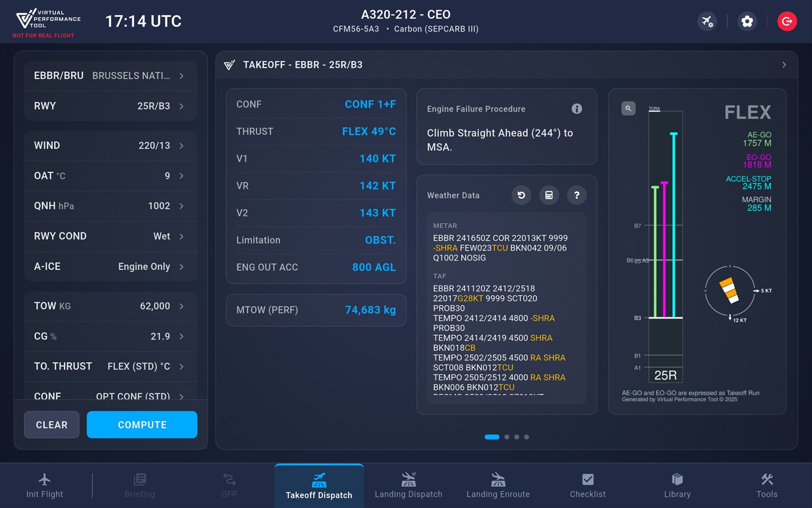812x508 pixels.
Task: Click the THRUST FLEX 49°C value
Action: point(369,132)
